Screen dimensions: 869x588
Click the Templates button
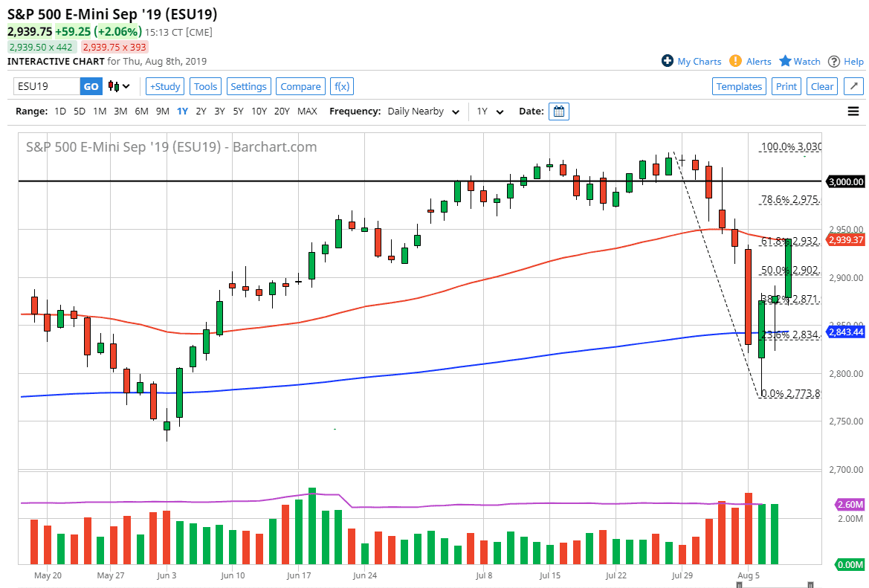[739, 86]
